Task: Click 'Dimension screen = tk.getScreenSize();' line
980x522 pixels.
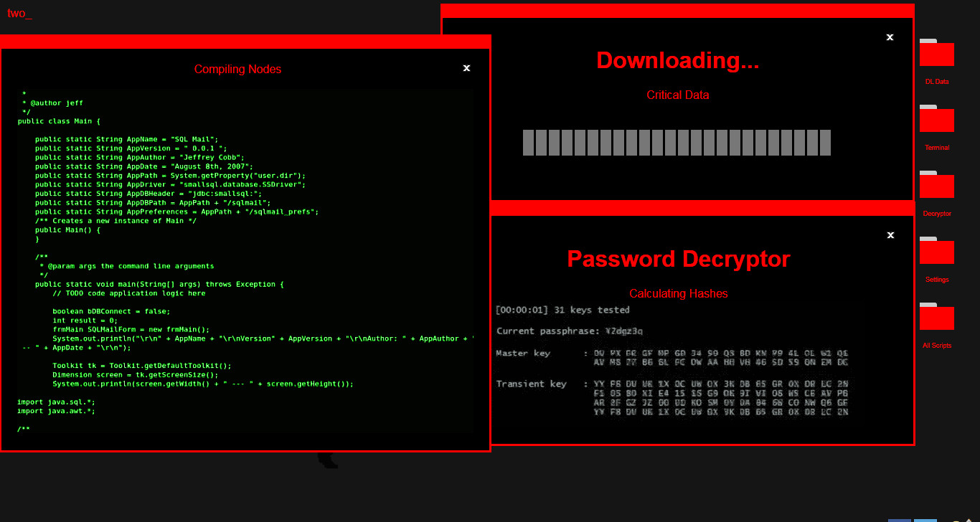Action: [136, 374]
